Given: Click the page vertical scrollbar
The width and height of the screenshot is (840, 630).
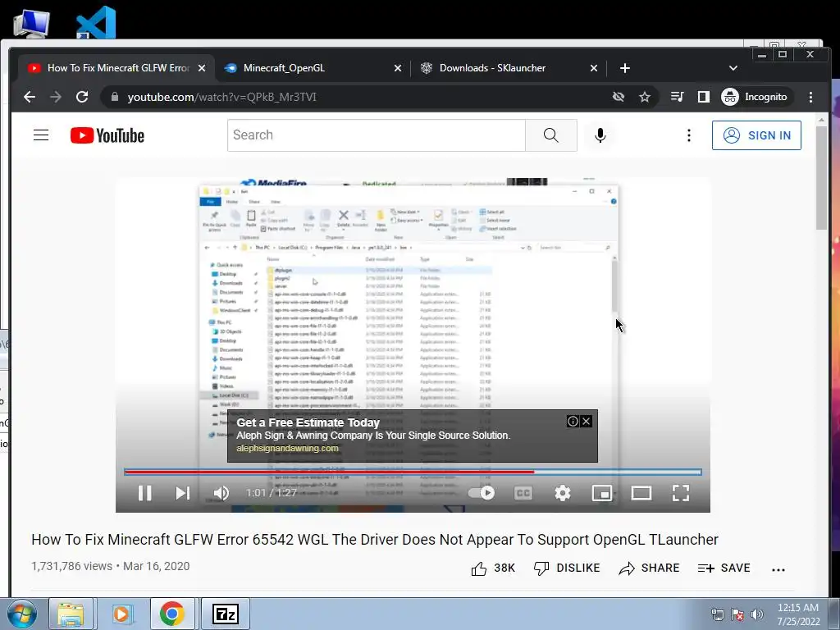Looking at the screenshot, I should [x=821, y=178].
